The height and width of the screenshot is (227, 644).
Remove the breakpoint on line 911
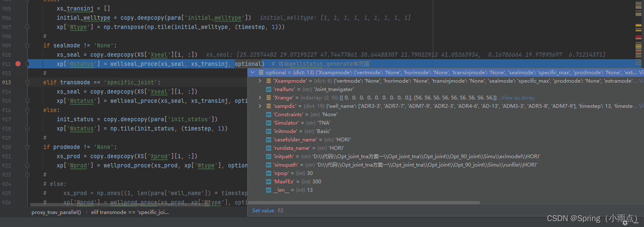(18, 64)
